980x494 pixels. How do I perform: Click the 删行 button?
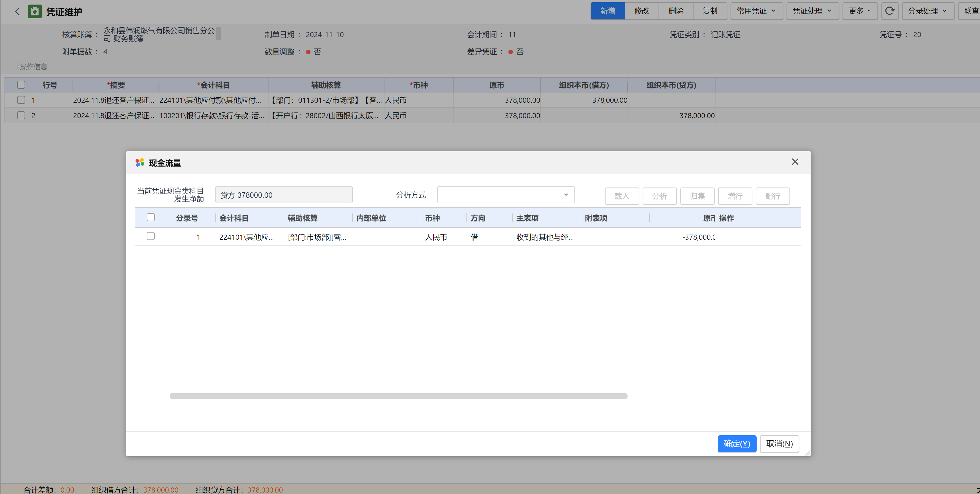click(772, 196)
